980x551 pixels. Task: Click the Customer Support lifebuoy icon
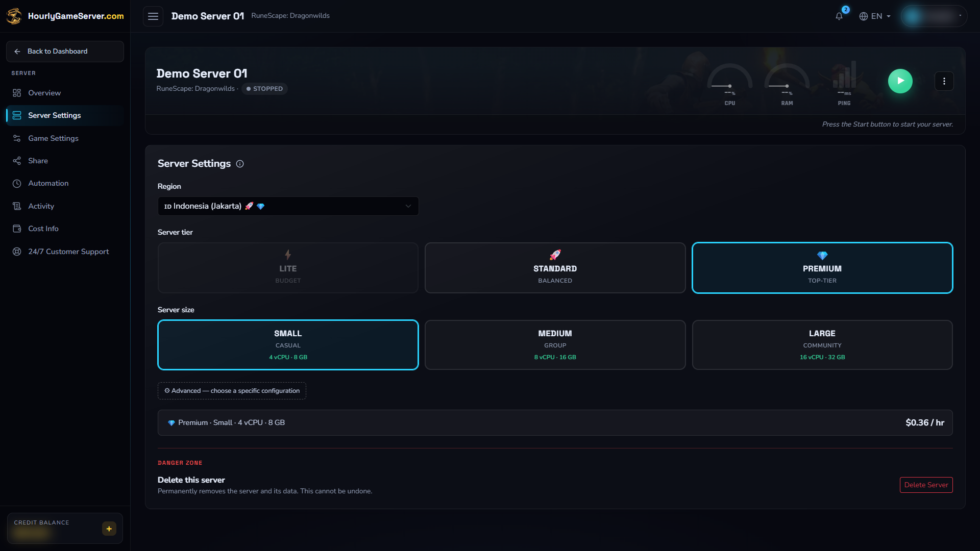[x=17, y=252]
